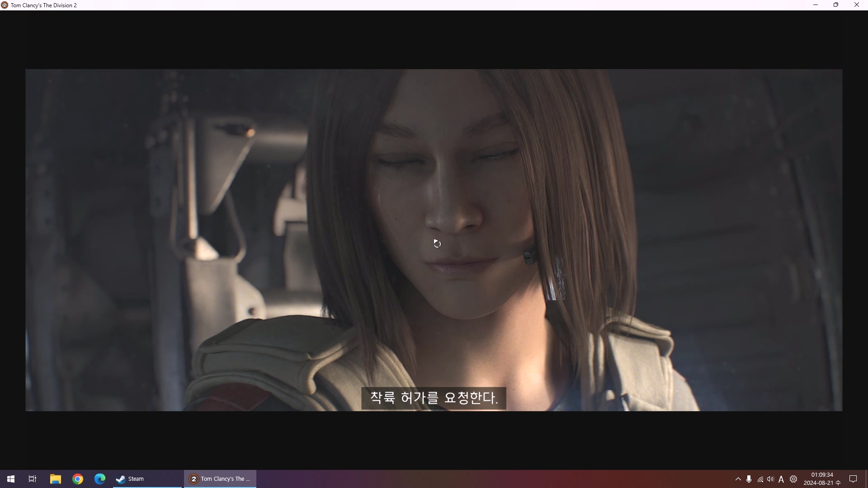Toggle the IME input mode A indicator
This screenshot has width=868, height=488.
[781, 479]
